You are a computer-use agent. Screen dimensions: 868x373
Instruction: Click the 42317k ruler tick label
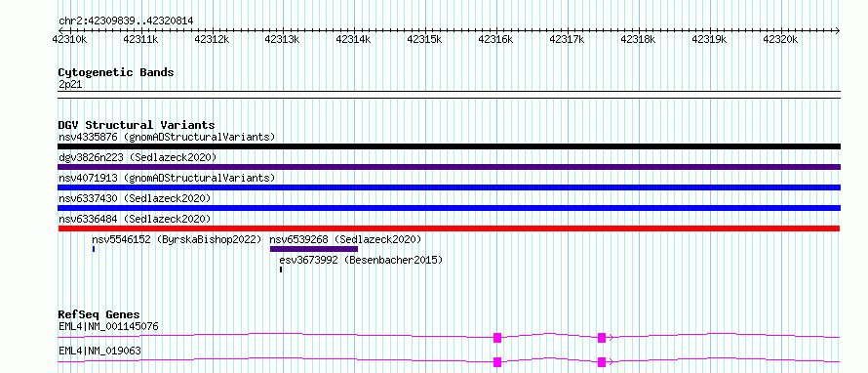coord(568,39)
